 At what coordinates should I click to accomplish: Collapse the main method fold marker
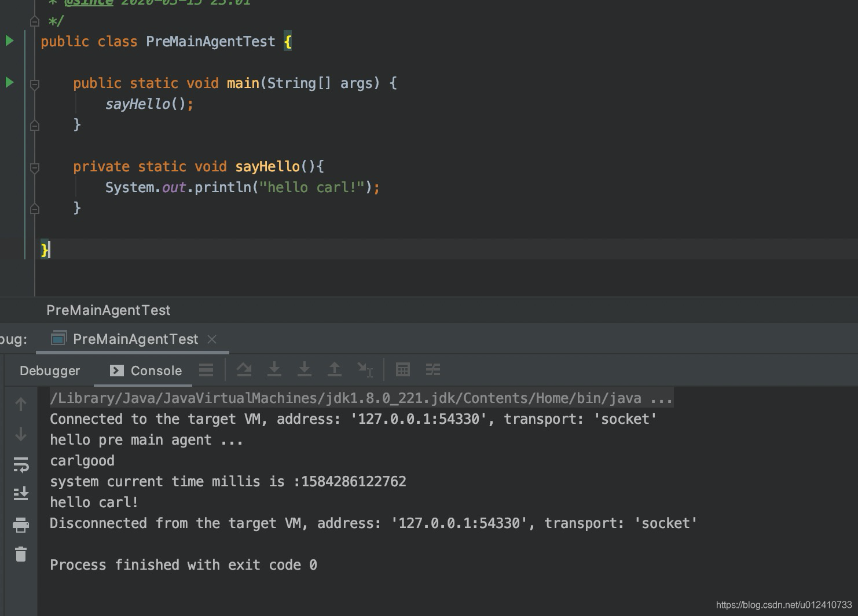(35, 85)
